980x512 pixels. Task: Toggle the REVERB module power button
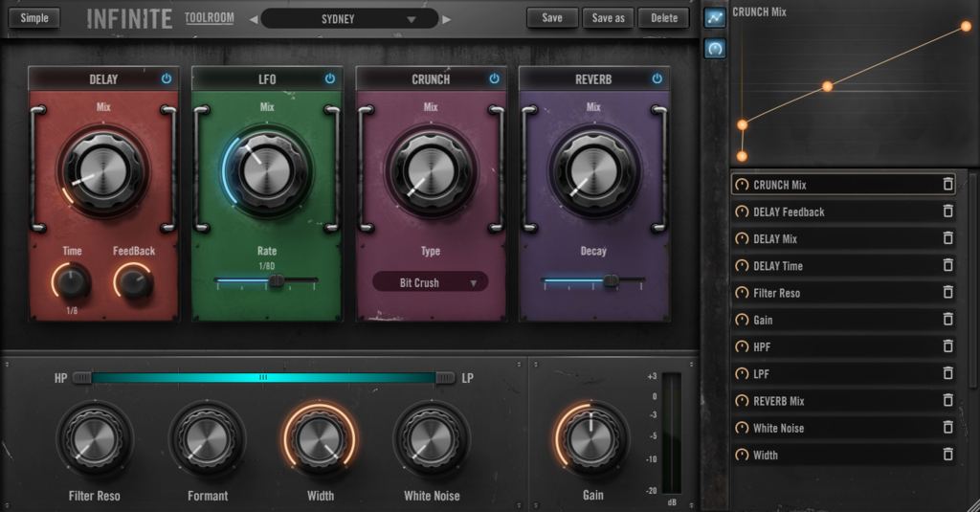[657, 78]
